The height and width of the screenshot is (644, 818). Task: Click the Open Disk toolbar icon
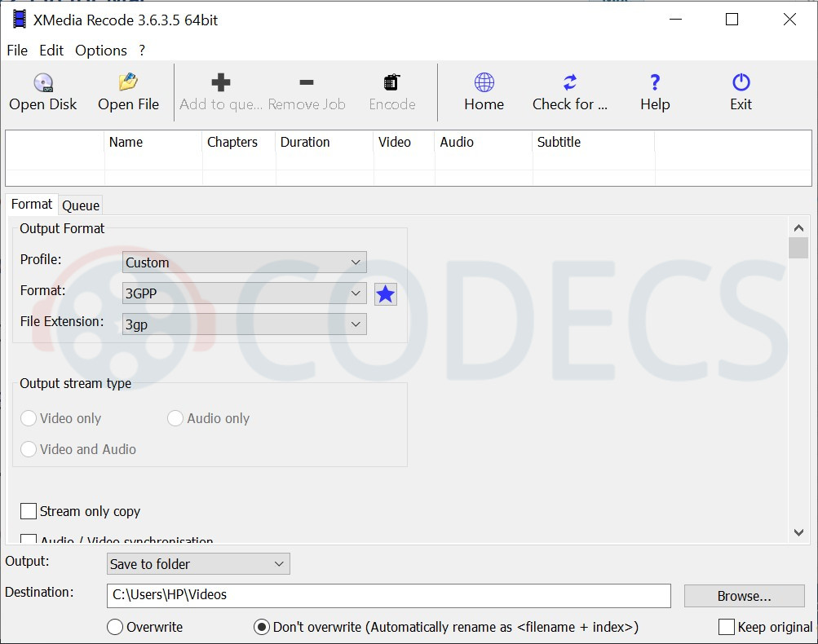43,82
